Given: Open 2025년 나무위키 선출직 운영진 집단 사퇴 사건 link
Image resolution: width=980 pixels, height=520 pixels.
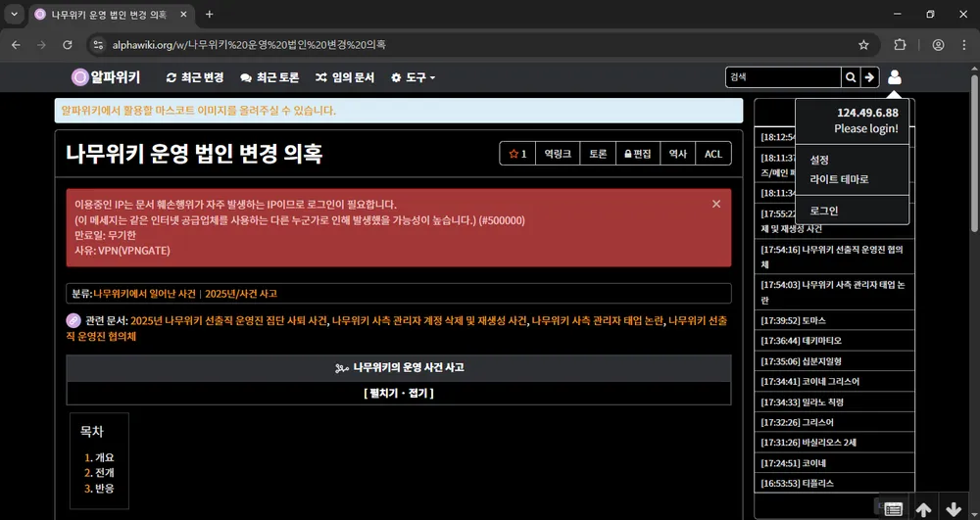Looking at the screenshot, I should tap(228, 321).
